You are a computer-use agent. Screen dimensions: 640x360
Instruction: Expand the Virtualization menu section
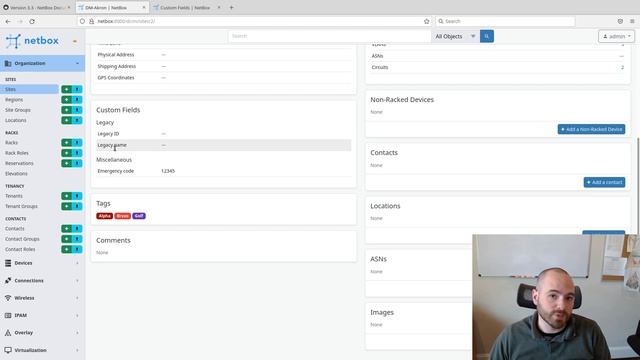pos(42,350)
